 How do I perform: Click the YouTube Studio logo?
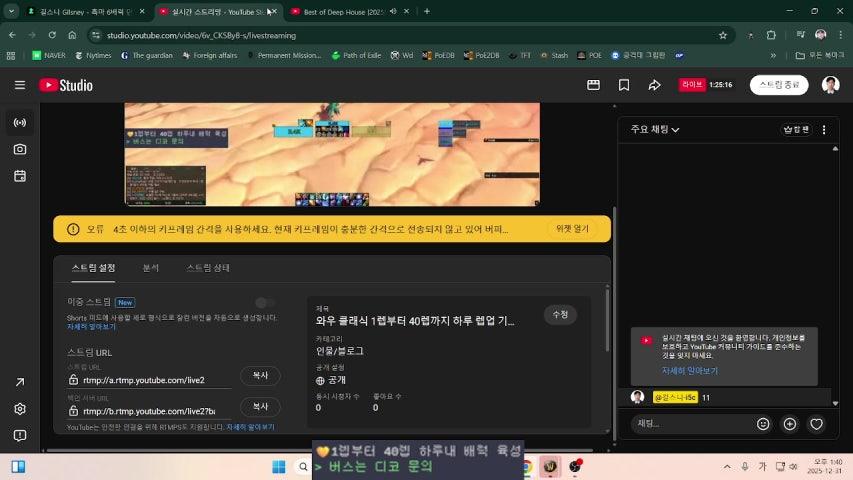point(66,85)
